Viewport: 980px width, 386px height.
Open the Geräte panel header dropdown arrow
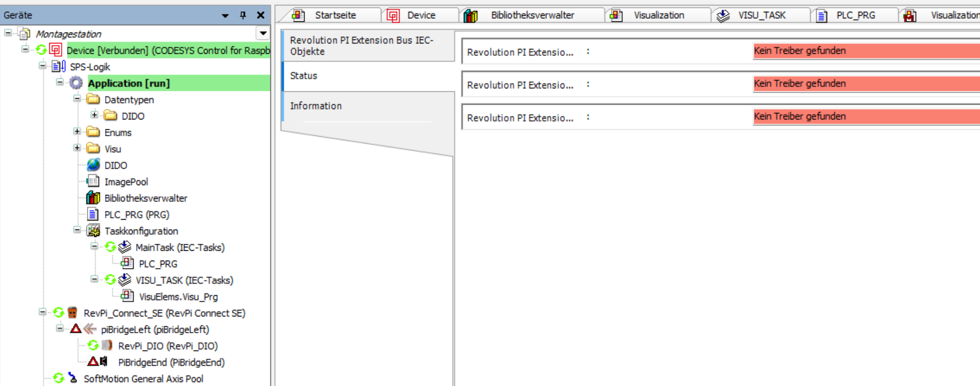click(225, 16)
